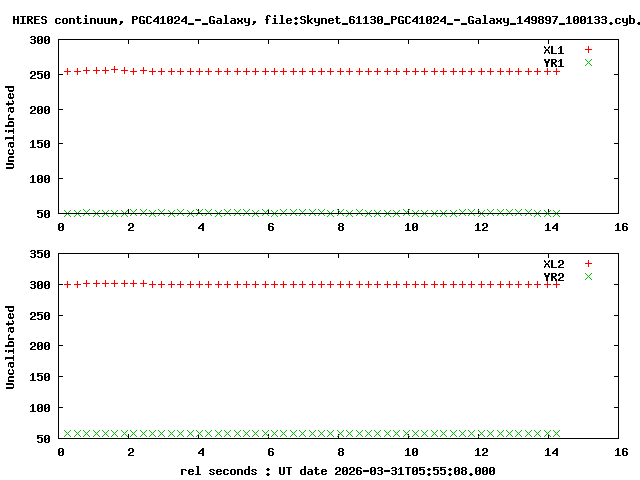640x480 pixels.
Task: Click the 100 tick label on top plot
Action: point(40,179)
